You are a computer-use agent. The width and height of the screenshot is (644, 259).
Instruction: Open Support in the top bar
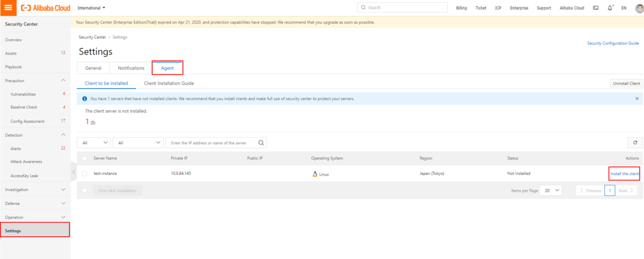point(544,8)
